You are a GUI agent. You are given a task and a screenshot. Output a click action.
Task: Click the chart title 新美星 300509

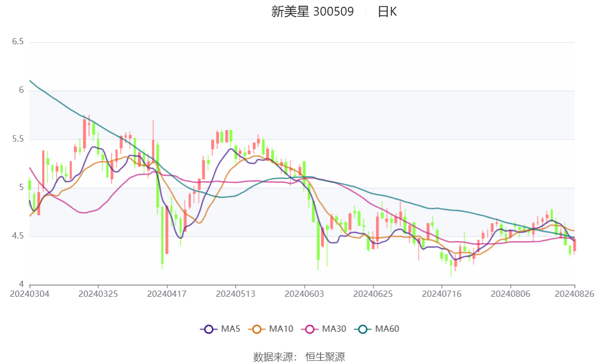pyautogui.click(x=313, y=12)
